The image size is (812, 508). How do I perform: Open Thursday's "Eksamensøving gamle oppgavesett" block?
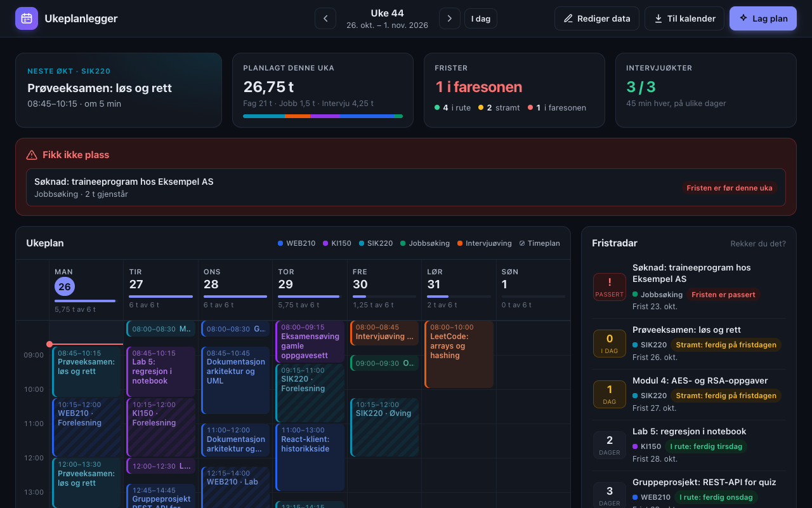310,342
